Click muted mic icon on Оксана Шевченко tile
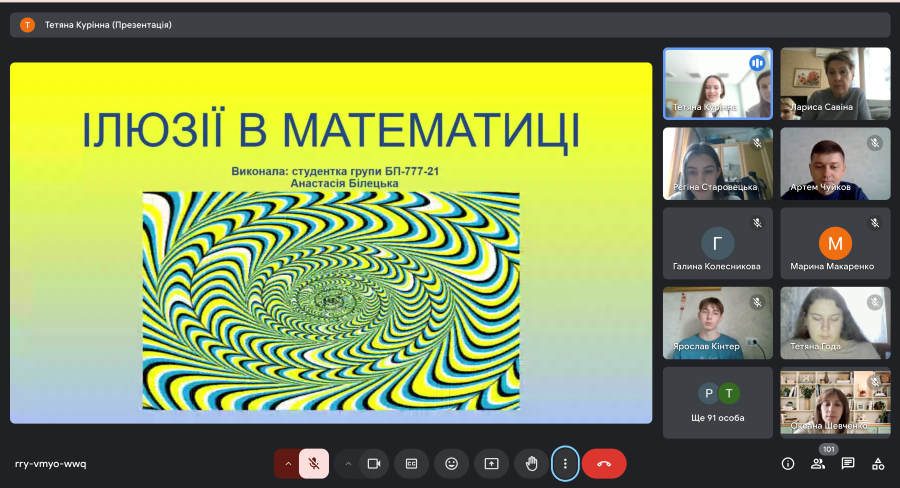The image size is (900, 488). click(x=875, y=381)
